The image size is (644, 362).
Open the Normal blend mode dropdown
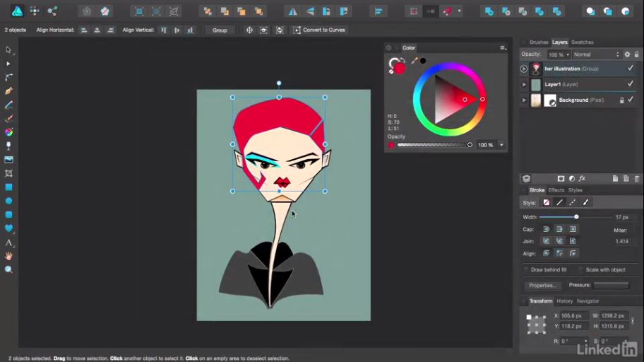[x=596, y=54]
